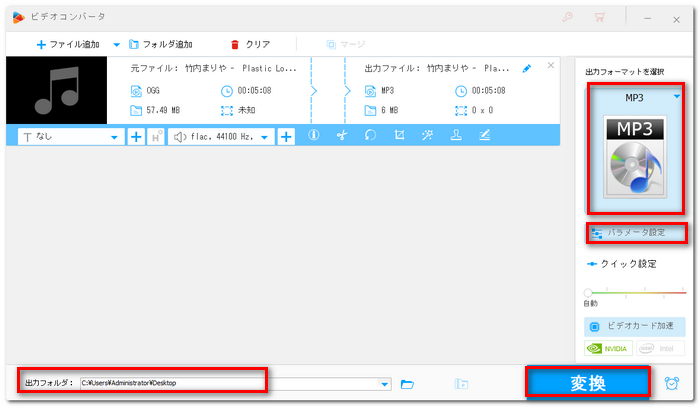Viewport: 700px width, 407px height.
Task: Select the crop tool icon
Action: (399, 136)
